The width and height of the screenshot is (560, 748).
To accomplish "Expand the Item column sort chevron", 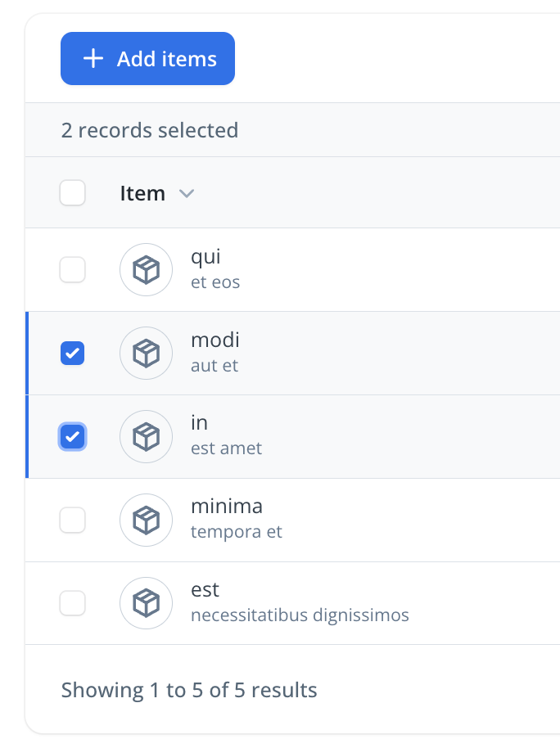I will (x=187, y=194).
